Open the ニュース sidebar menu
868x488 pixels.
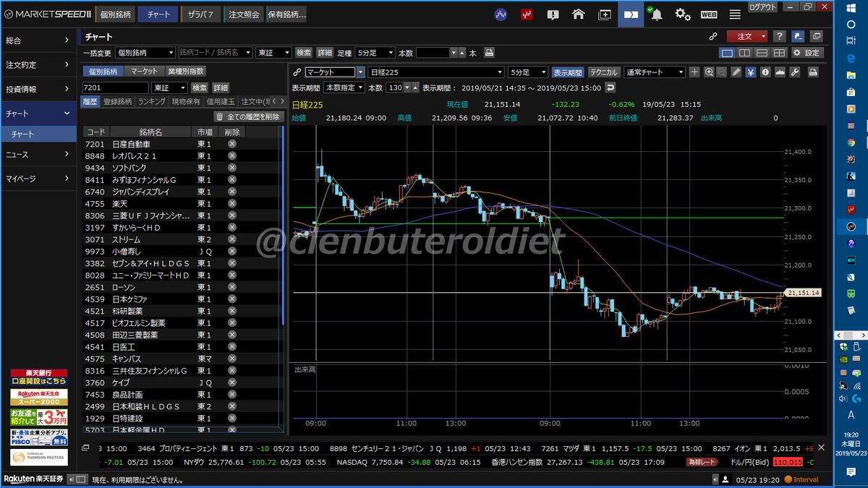tap(38, 155)
